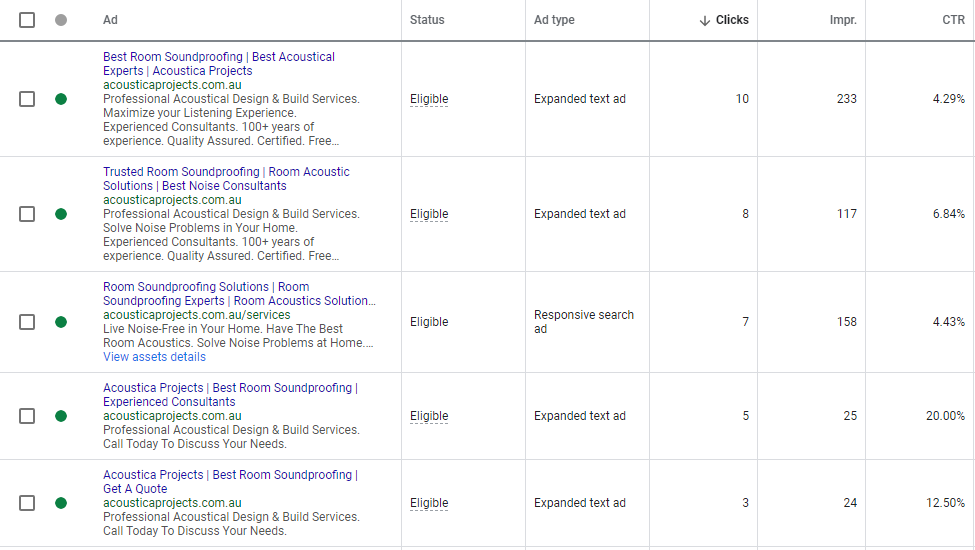Click the gray status dot in header
The image size is (975, 550).
pos(61,20)
